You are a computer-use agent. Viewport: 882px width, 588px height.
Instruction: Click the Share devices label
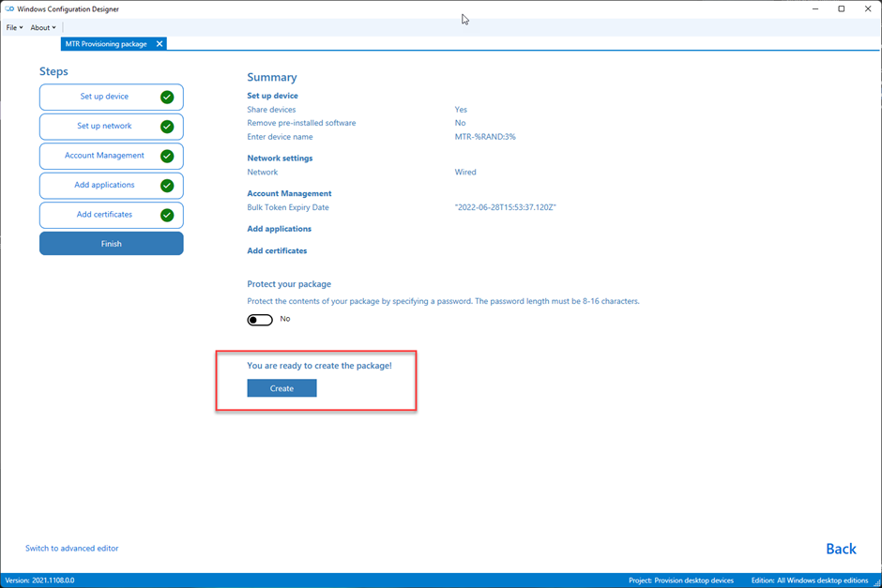[x=271, y=110]
